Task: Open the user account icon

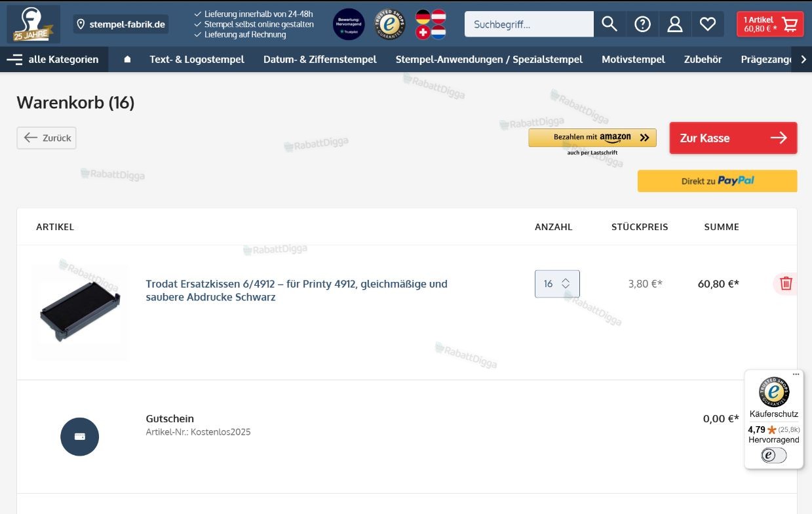Action: tap(675, 24)
